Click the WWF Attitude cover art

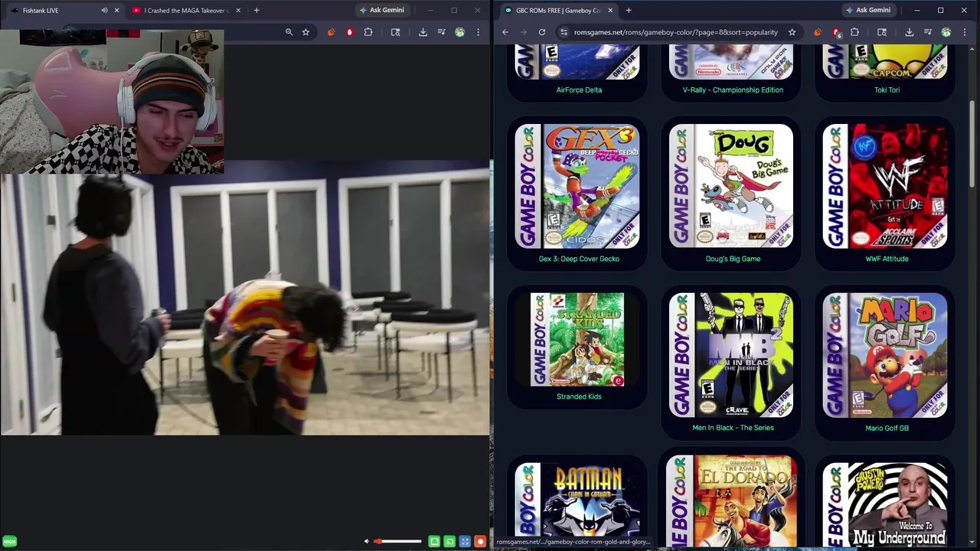(885, 186)
